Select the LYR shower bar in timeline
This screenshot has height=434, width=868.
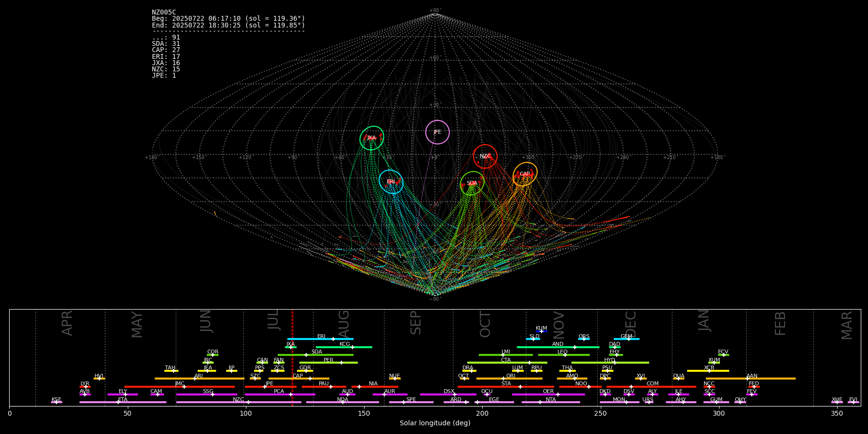pyautogui.click(x=85, y=386)
